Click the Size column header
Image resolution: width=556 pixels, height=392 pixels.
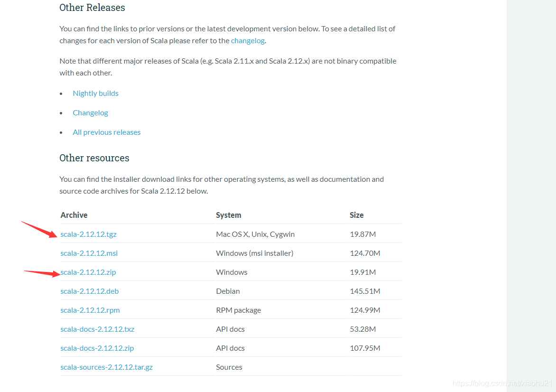pyautogui.click(x=356, y=215)
